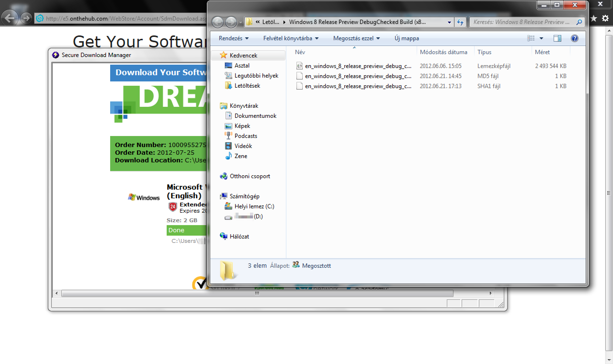Change view layout icon in Explorer
The width and height of the screenshot is (613, 364).
click(531, 38)
